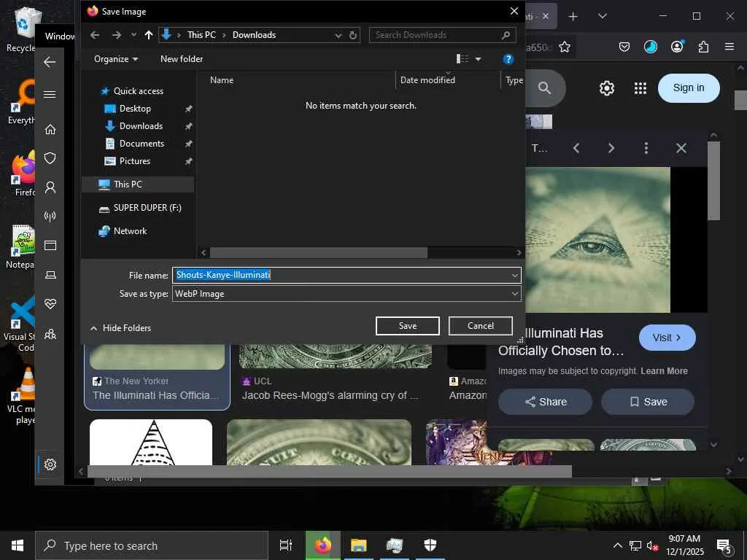This screenshot has height=560, width=747.
Task: Open recent locations dropdown arrow
Action: click(x=134, y=35)
